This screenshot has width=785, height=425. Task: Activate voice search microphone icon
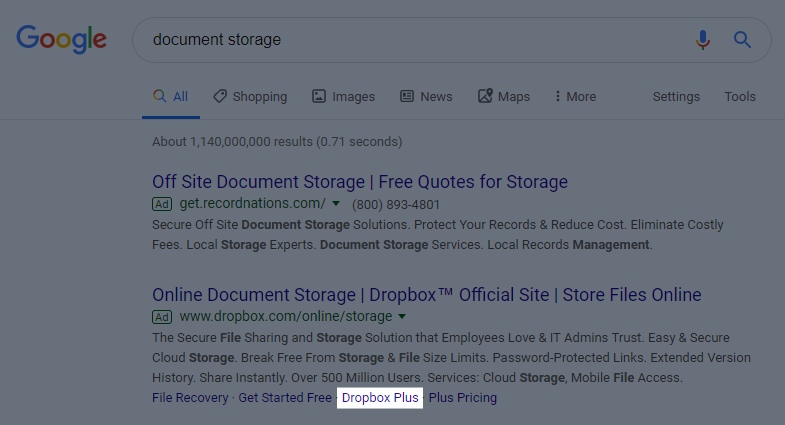coord(702,40)
